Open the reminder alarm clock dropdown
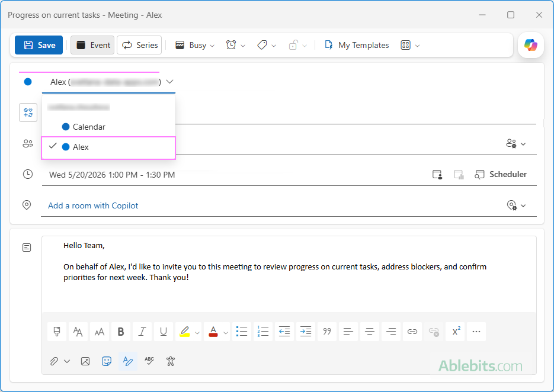This screenshot has width=554, height=392. (x=235, y=45)
